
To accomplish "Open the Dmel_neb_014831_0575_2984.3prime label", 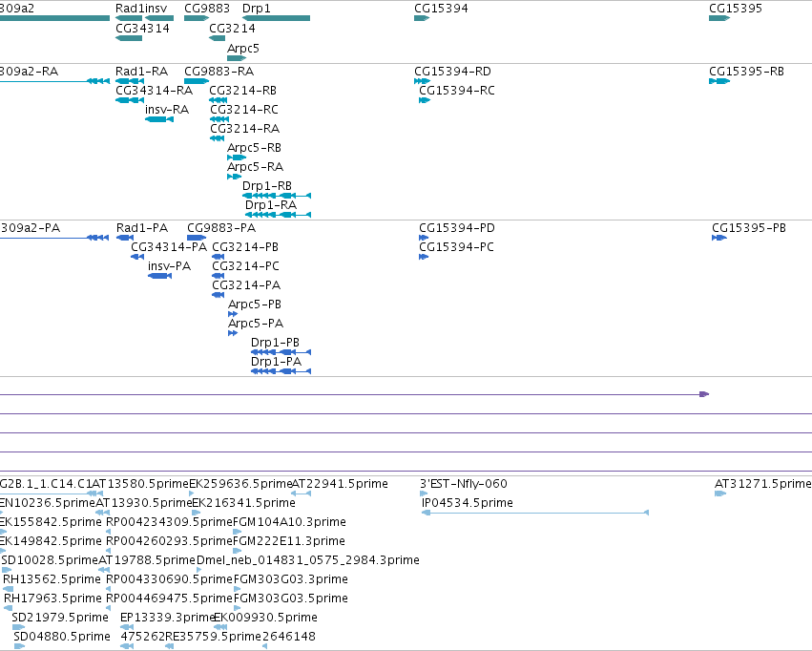I will click(307, 560).
